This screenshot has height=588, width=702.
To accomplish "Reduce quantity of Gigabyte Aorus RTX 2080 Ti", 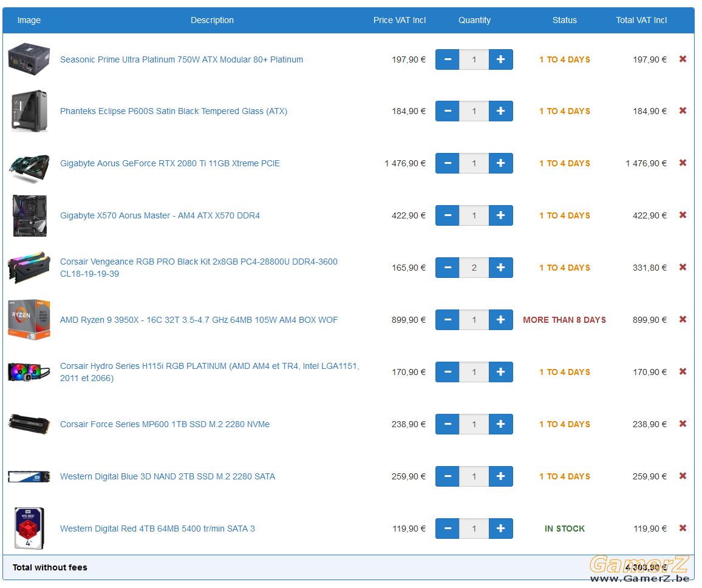I will pos(448,163).
